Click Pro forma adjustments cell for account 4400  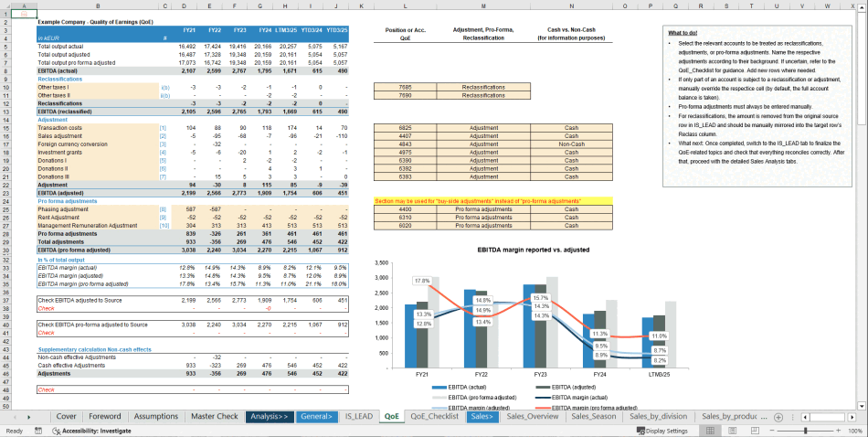(x=483, y=208)
